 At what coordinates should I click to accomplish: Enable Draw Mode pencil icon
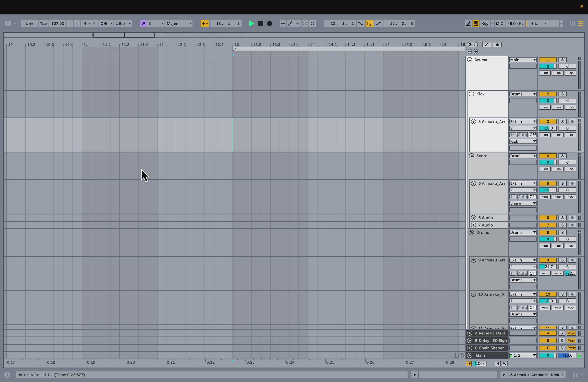pyautogui.click(x=468, y=24)
